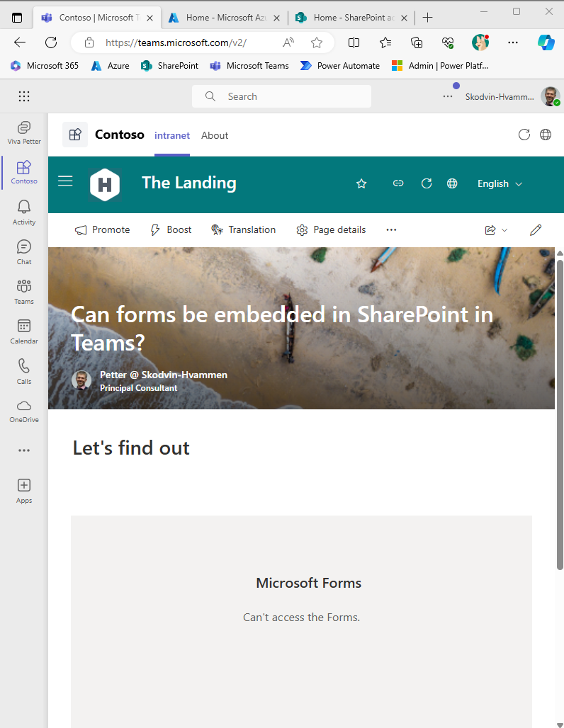Go back in browser
Viewport: 564px width, 728px height.
click(20, 42)
